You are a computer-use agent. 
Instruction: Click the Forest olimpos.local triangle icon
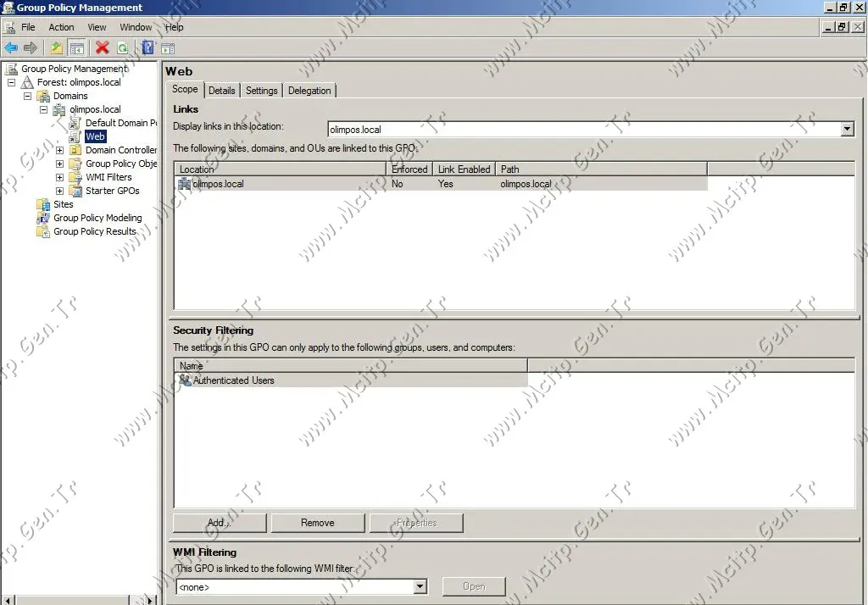tap(26, 82)
